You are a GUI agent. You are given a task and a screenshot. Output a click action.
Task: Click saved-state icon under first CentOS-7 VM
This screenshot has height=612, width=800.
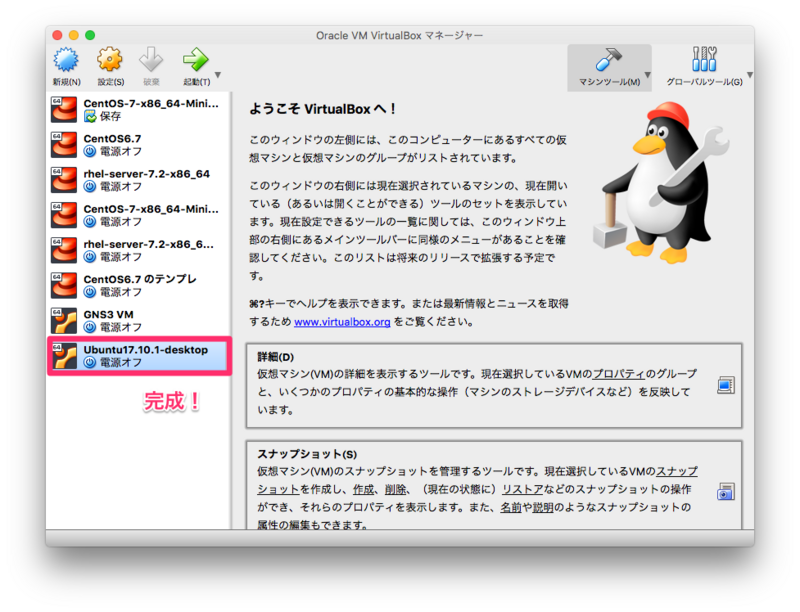(x=90, y=117)
